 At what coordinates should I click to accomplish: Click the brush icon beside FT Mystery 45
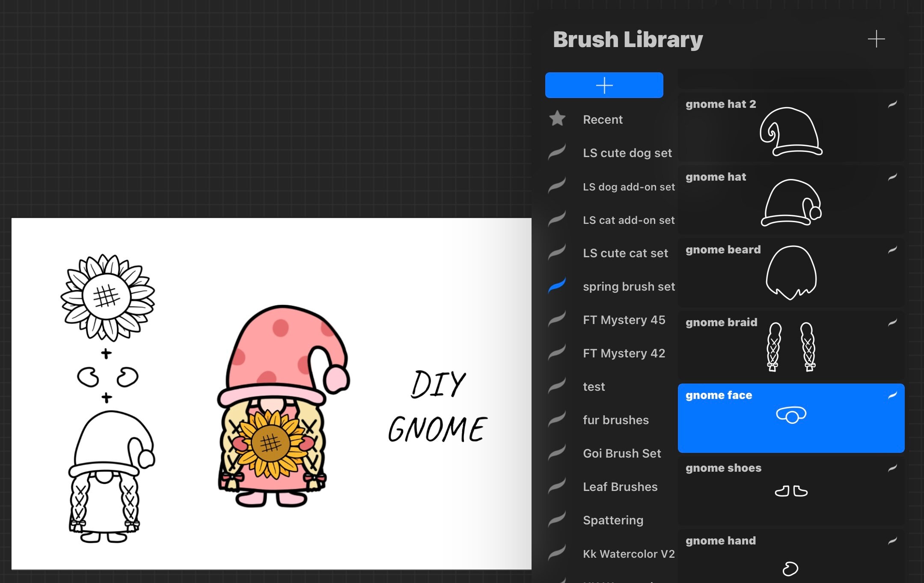coord(557,319)
